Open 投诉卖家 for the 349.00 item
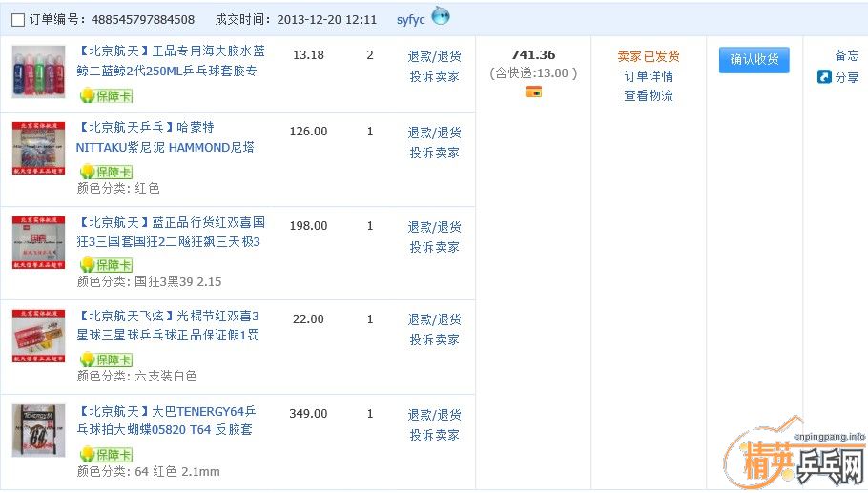868x493 pixels. [435, 435]
